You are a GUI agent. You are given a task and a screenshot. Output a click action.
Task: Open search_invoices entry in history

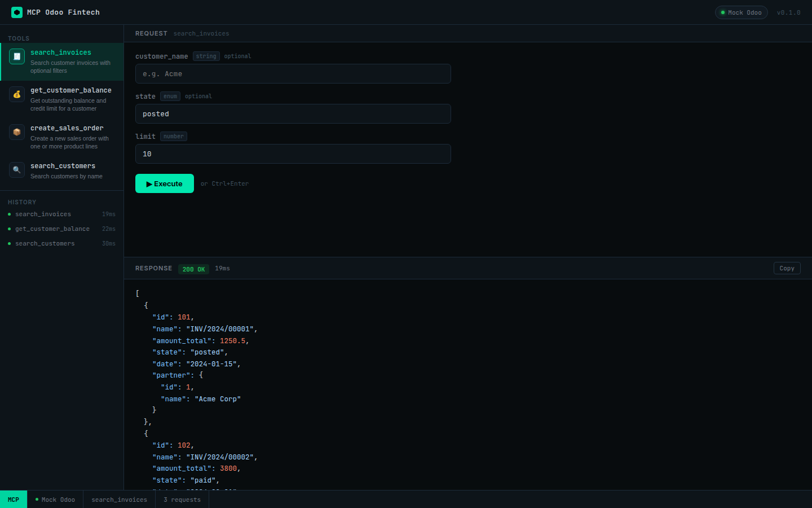click(x=62, y=214)
